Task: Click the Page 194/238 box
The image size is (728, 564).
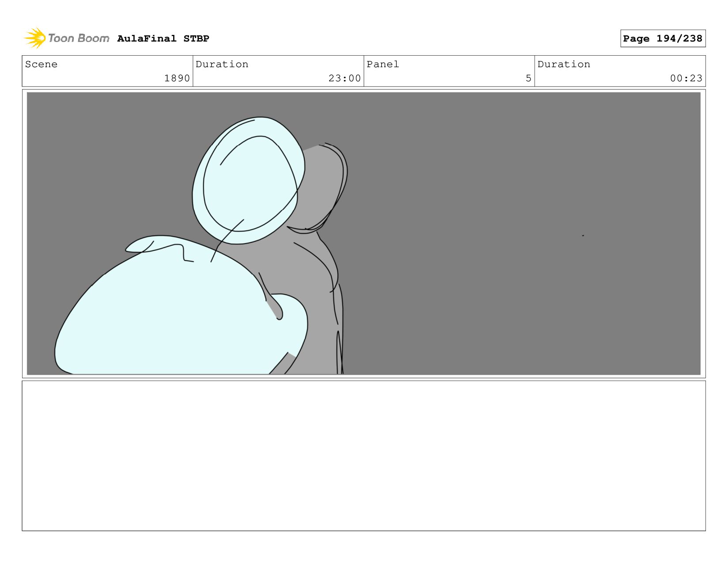Action: pyautogui.click(x=663, y=38)
